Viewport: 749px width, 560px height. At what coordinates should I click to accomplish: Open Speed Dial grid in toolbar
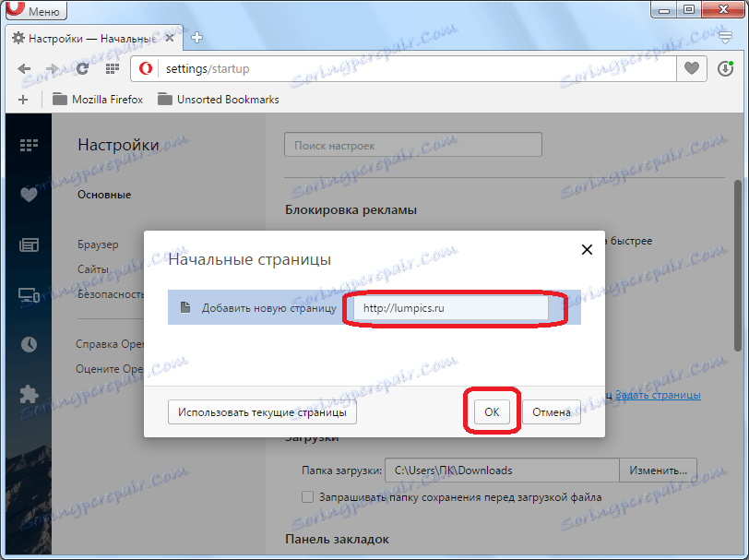point(113,69)
